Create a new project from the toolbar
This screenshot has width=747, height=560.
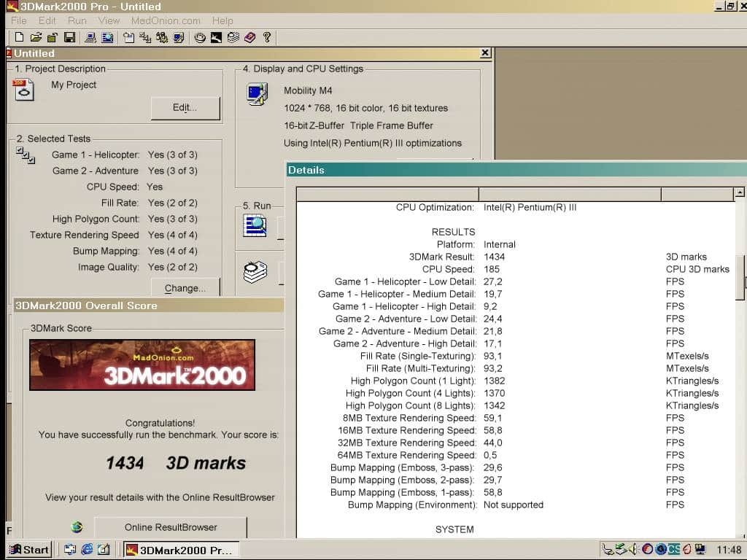[x=19, y=37]
